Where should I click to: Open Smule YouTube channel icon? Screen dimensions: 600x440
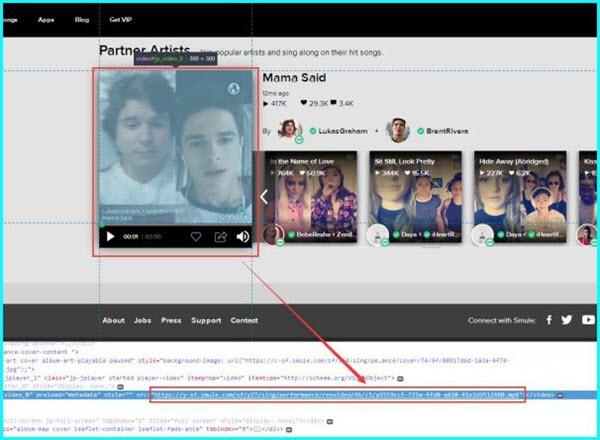pyautogui.click(x=589, y=320)
